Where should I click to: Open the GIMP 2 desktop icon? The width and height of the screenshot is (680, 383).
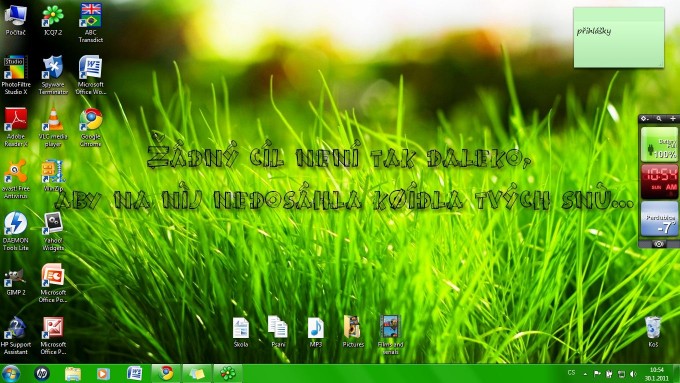tap(16, 282)
